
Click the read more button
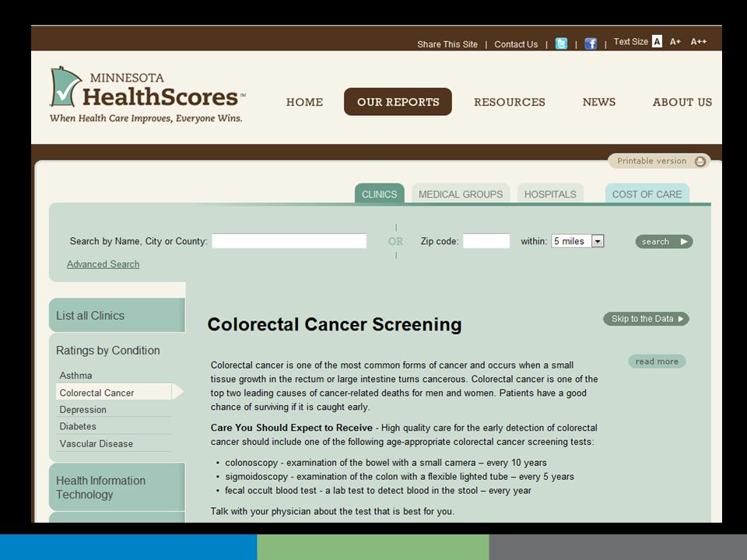point(657,362)
